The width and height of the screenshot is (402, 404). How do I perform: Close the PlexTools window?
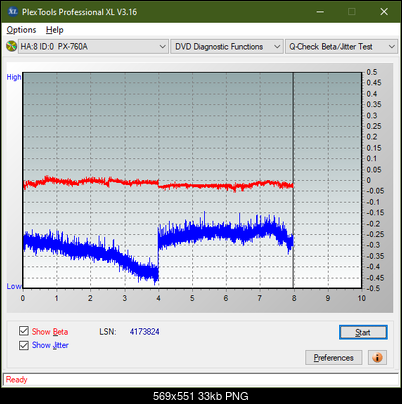pos(384,12)
